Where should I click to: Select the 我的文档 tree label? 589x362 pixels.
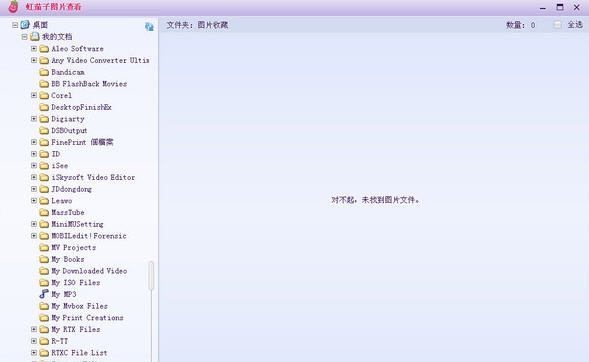(x=57, y=37)
